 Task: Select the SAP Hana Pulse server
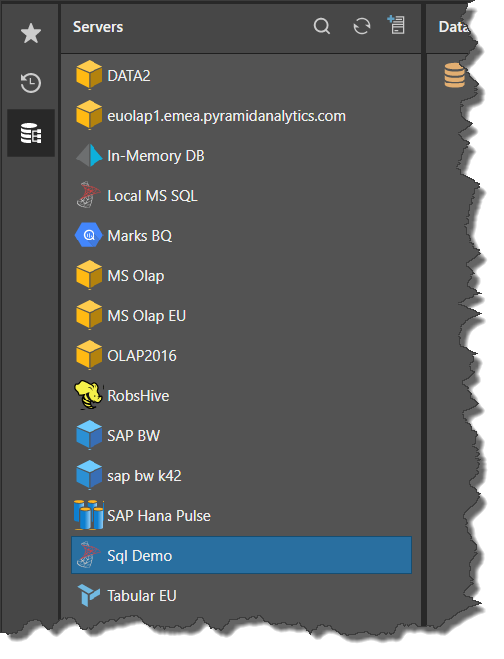(x=241, y=516)
